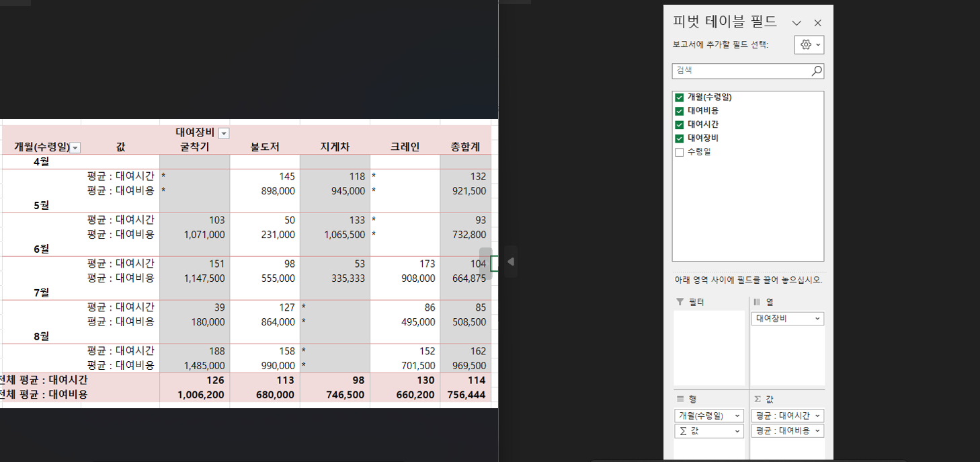Open the field list layout gear options
The image size is (980, 462).
[x=809, y=45]
